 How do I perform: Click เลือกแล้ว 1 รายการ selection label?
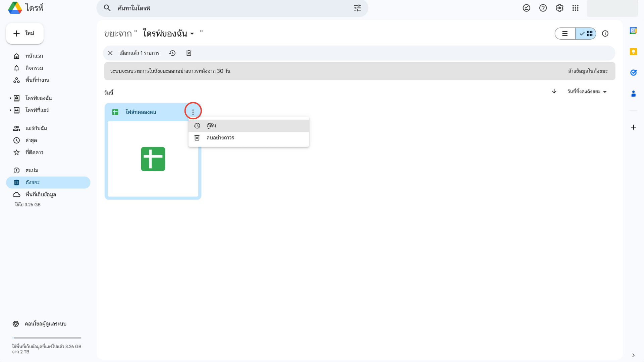tap(139, 53)
